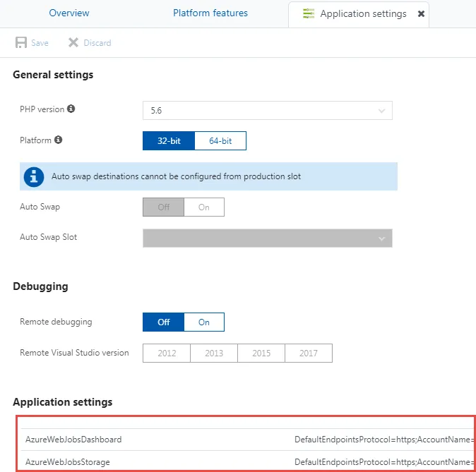Switch to the Overview tab
476x472 pixels.
tap(69, 13)
